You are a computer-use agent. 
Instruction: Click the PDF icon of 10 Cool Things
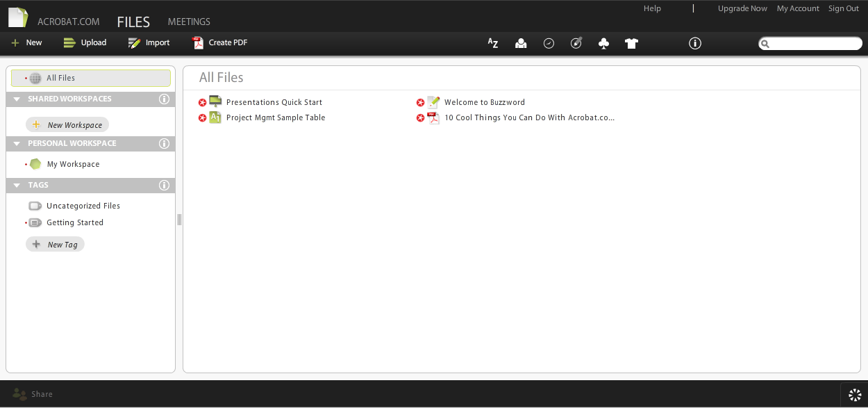(x=433, y=117)
